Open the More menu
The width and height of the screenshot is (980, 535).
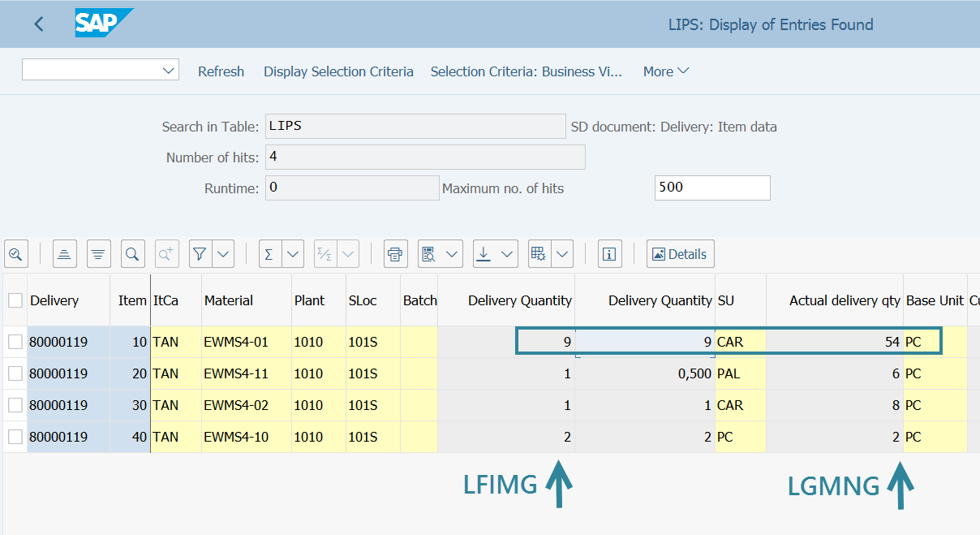[665, 71]
